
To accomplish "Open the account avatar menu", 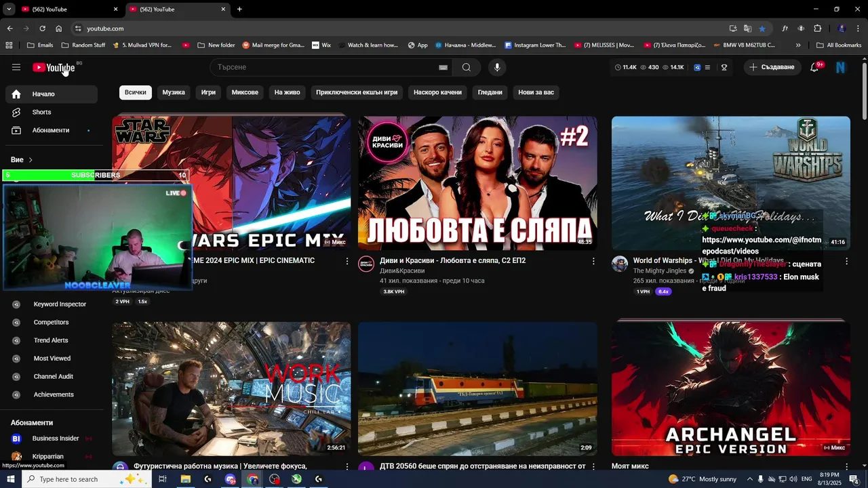I will point(841,67).
